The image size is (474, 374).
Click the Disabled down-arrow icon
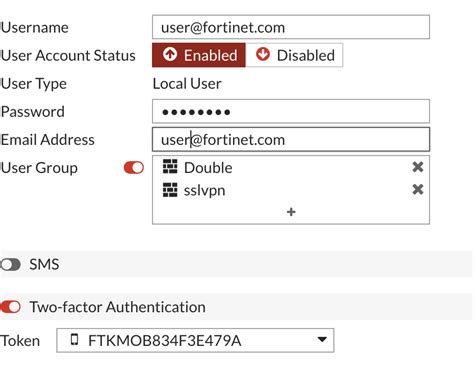coord(263,54)
